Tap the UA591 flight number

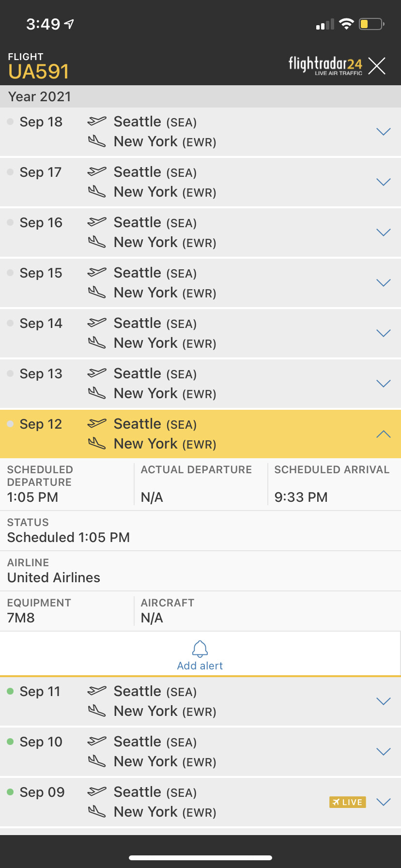click(x=39, y=72)
